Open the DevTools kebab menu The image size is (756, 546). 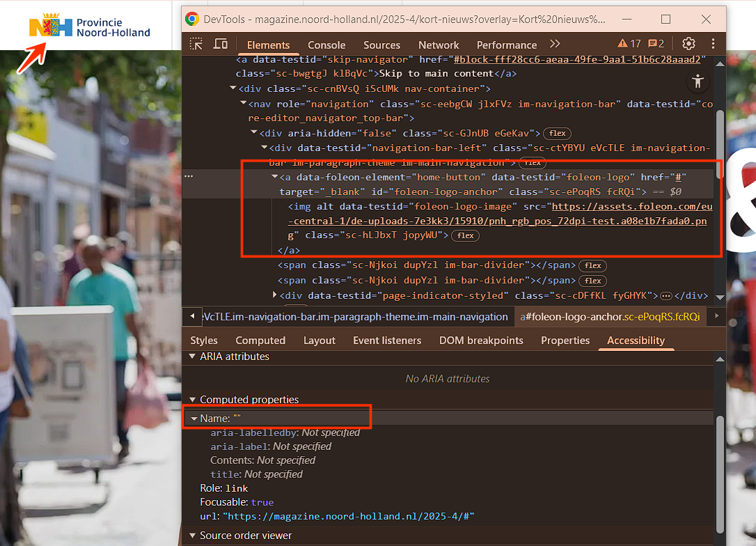tap(713, 44)
